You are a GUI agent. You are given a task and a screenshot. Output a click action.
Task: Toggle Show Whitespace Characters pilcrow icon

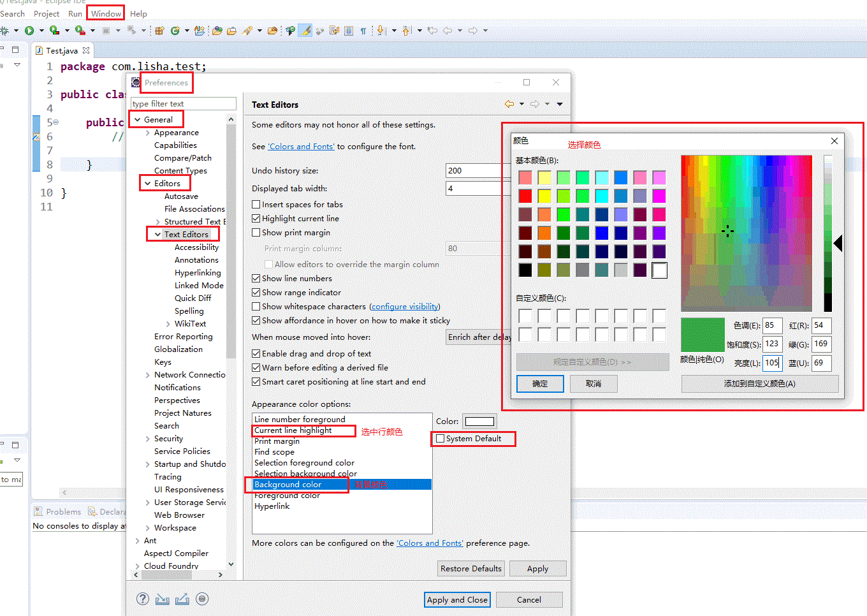coord(363,30)
